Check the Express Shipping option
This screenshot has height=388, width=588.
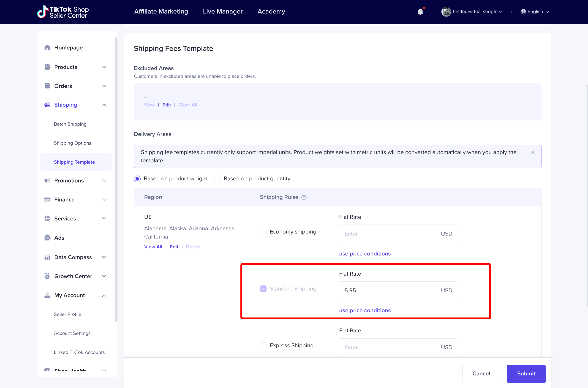click(263, 345)
